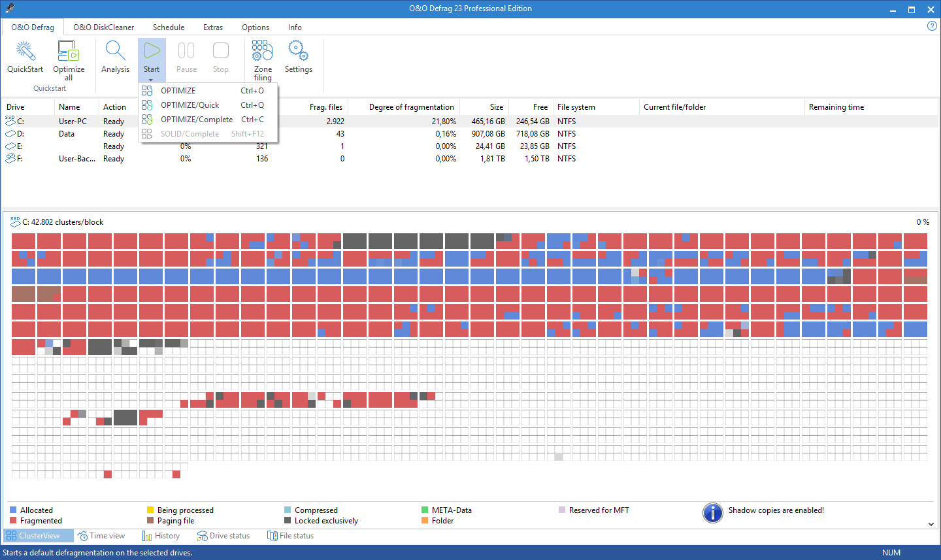Click the Fragmented red legend swatch
Screen dimensions: 941x560
(13, 521)
